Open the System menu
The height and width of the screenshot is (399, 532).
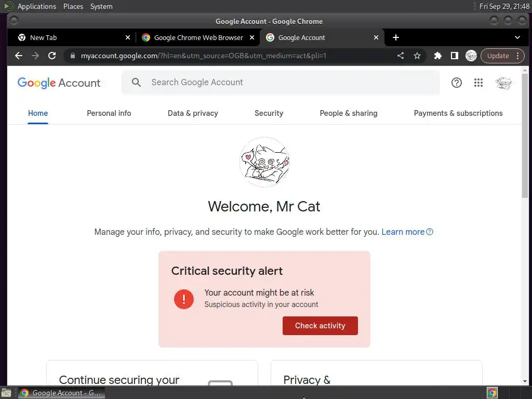tap(101, 6)
